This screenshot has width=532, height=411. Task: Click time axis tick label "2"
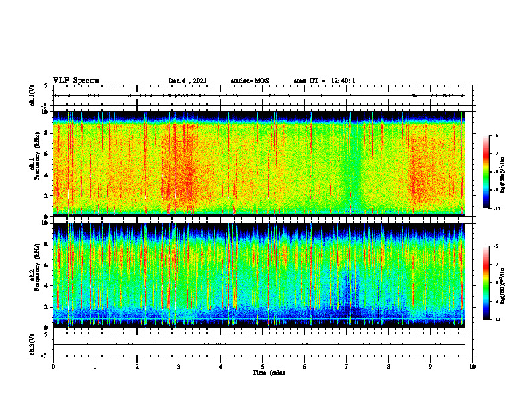(137, 367)
